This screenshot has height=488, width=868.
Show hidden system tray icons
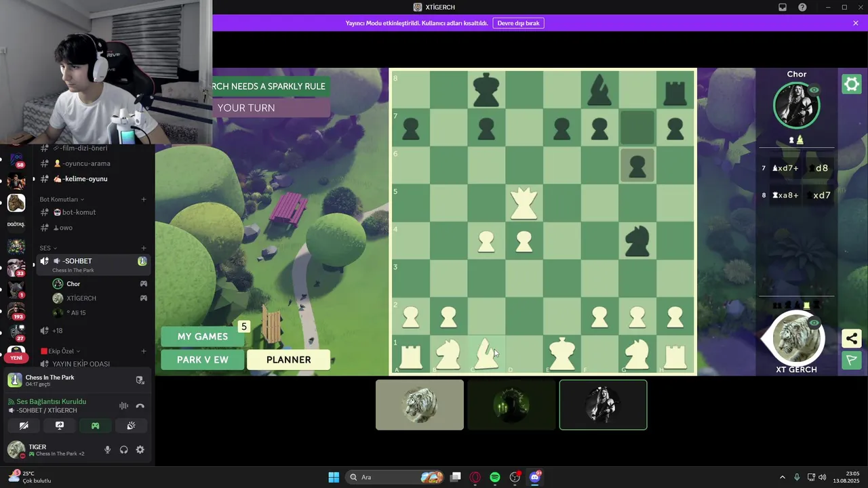click(x=782, y=477)
